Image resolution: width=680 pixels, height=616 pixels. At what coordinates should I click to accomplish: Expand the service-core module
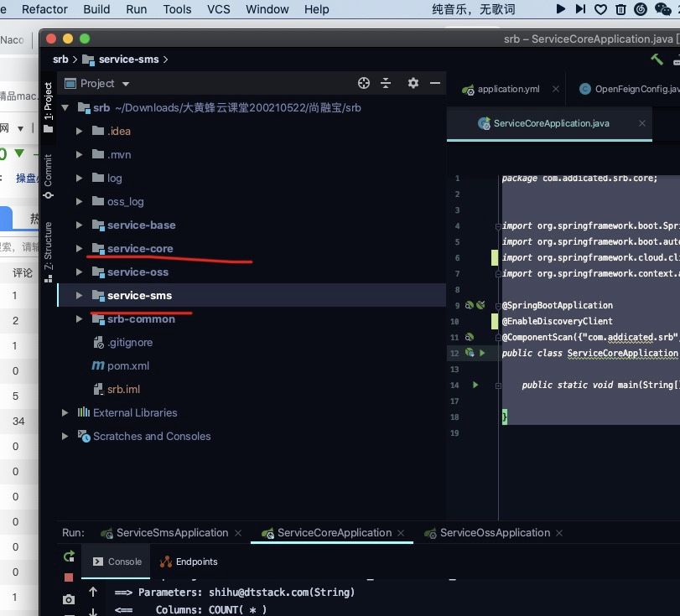pyautogui.click(x=79, y=248)
